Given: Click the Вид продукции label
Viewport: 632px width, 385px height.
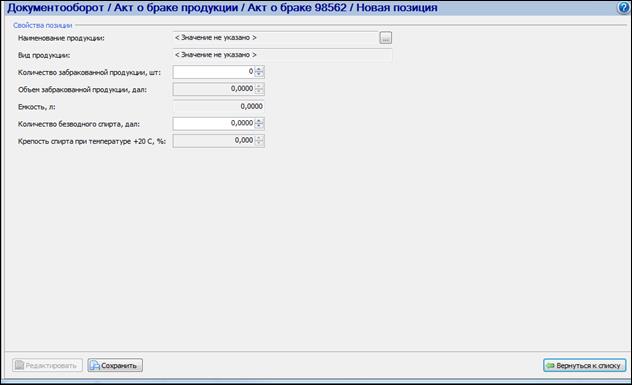Looking at the screenshot, I should point(44,55).
